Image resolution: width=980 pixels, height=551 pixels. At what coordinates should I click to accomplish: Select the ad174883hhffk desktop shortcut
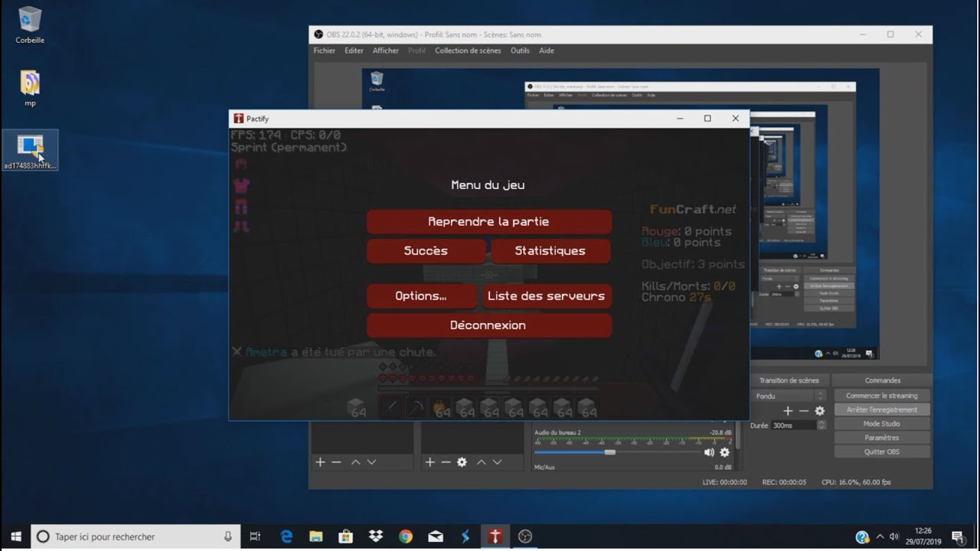tap(31, 150)
